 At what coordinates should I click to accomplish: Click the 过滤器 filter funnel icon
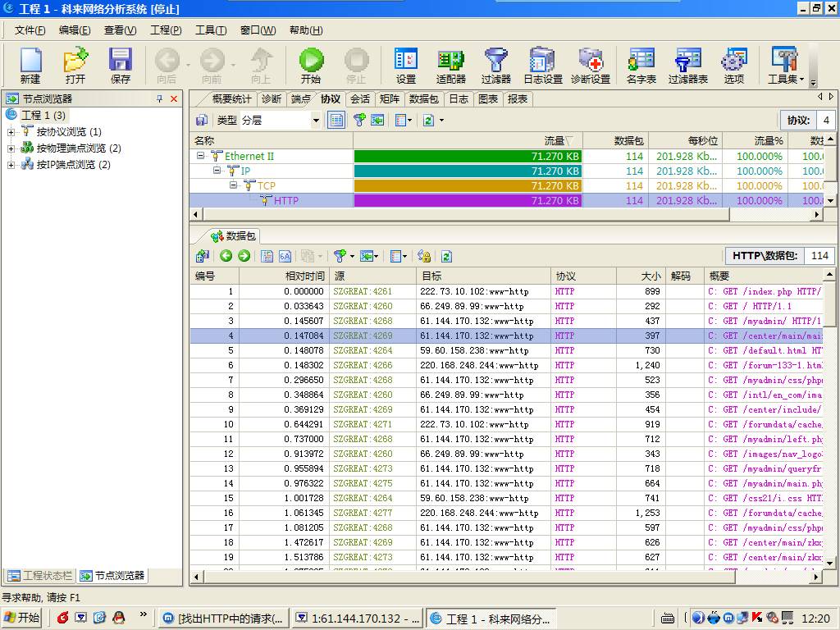(495, 65)
